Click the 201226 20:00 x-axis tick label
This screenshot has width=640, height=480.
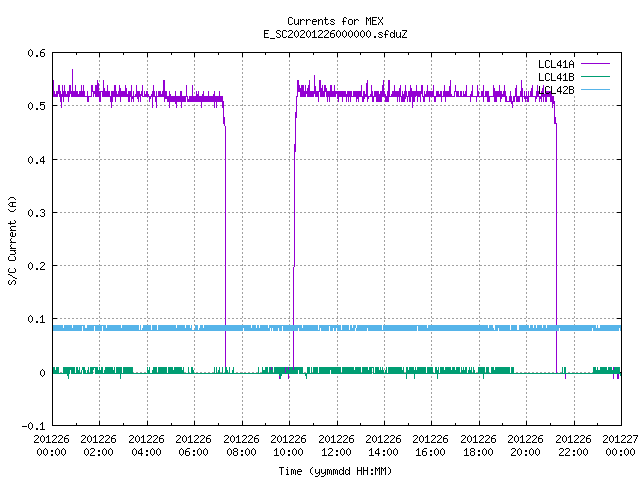525,445
